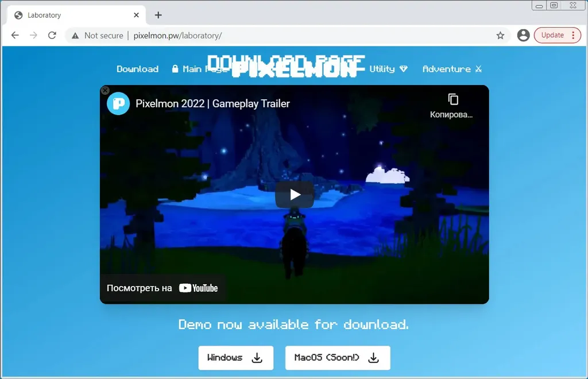Play the Pixelmon gameplay trailer video

pos(294,195)
